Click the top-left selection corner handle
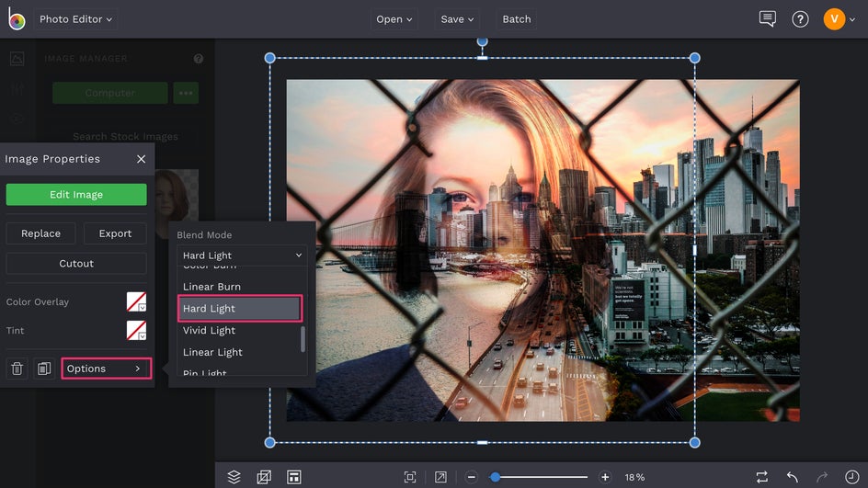 (270, 58)
